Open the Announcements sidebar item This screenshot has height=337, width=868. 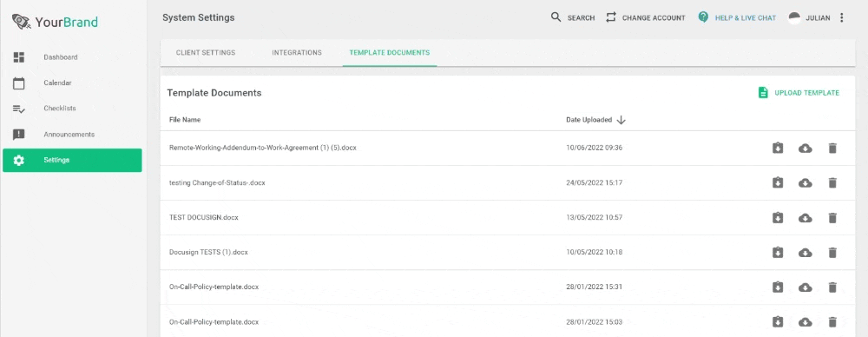[x=72, y=134]
